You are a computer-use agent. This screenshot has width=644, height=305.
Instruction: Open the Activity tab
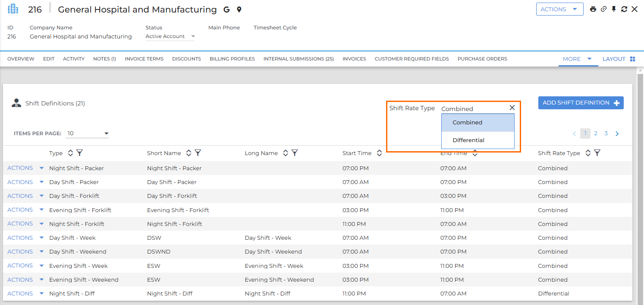pos(74,59)
